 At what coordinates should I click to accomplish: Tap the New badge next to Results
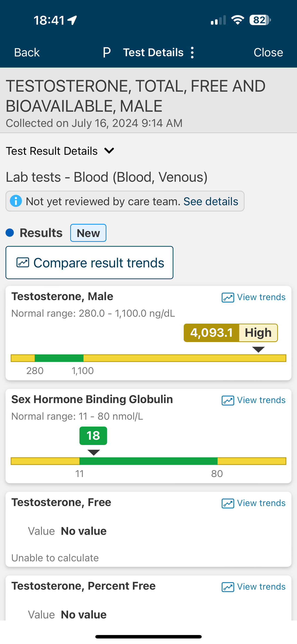88,233
